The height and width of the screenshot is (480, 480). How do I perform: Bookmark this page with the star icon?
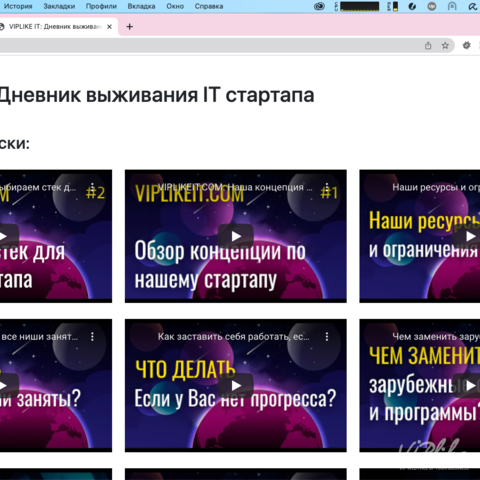(x=445, y=46)
